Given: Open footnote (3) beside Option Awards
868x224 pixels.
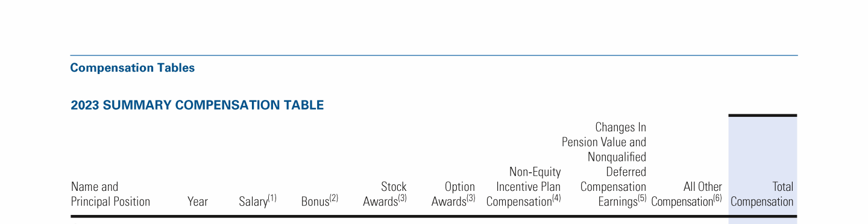Looking at the screenshot, I should [x=471, y=198].
